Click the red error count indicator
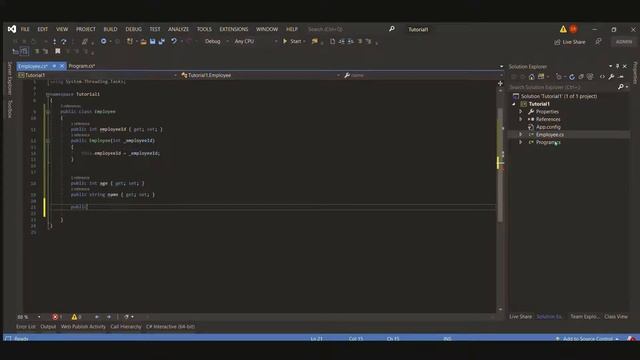The height and width of the screenshot is (360, 640). [57, 317]
